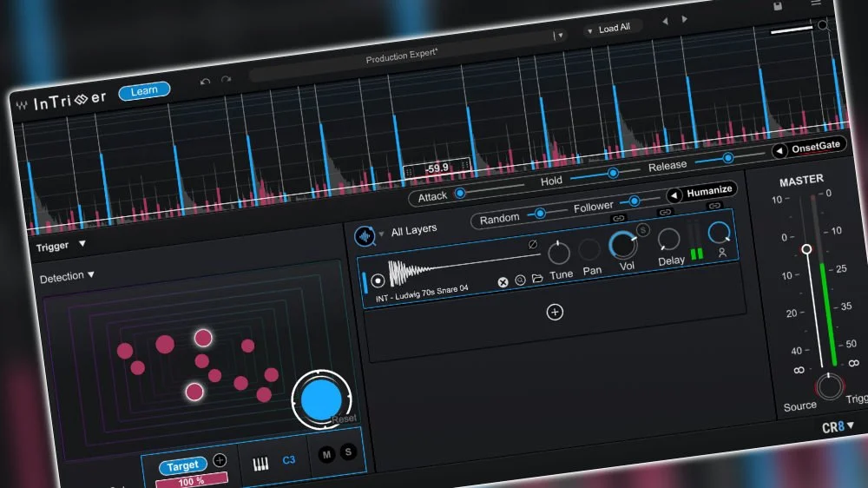Open the hamburger menu at top right
Screen dimensions: 868x488
(x=816, y=3)
